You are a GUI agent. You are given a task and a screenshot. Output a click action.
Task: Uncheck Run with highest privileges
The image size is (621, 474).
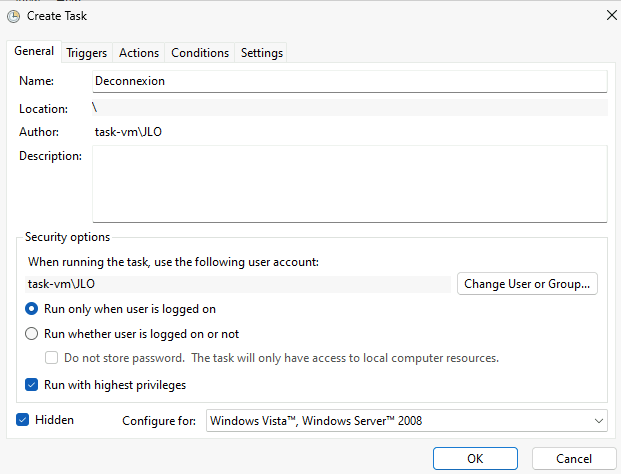pyautogui.click(x=32, y=385)
